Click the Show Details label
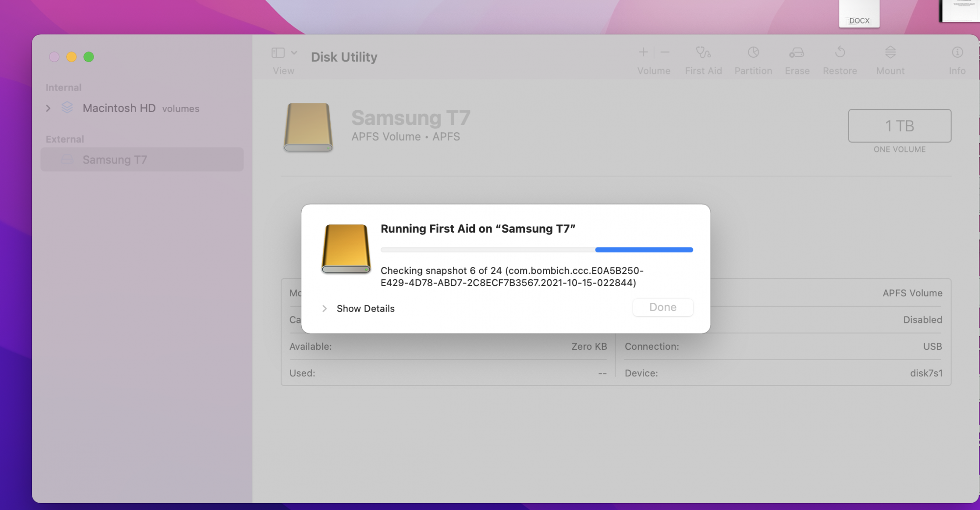The image size is (980, 510). (x=366, y=309)
